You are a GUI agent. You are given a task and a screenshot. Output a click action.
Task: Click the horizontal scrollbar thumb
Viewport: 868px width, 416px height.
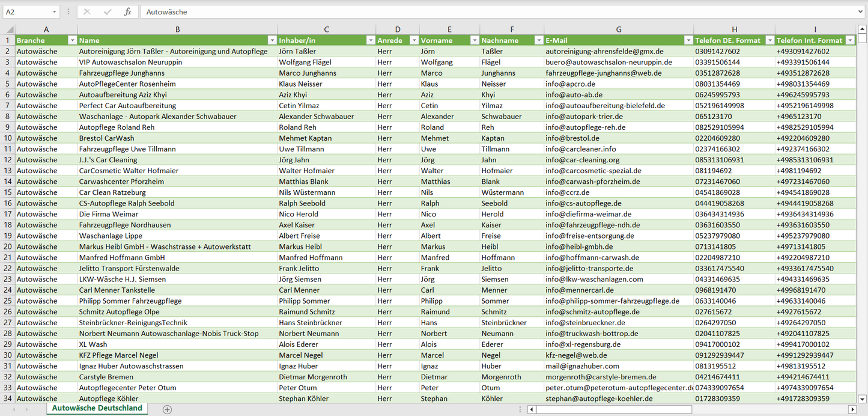(613, 409)
